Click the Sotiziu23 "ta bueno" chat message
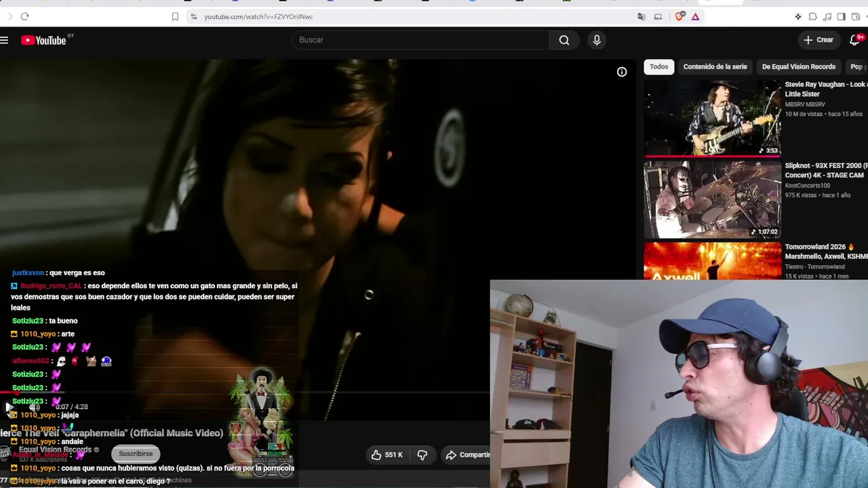Viewport: 868px width, 488px height. pos(45,321)
